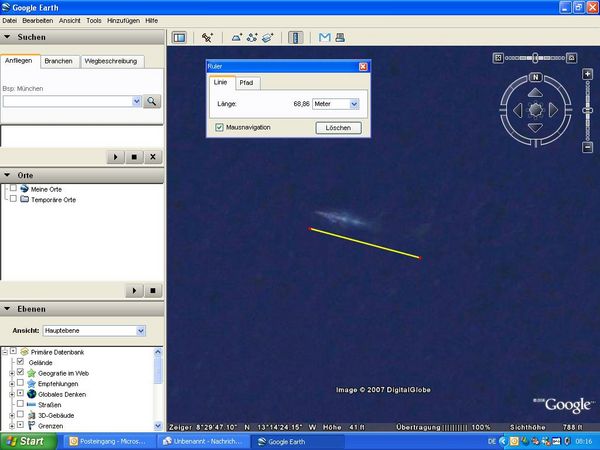Add a polygon using the toolbar icon
This screenshot has height=450, width=600.
(x=237, y=38)
